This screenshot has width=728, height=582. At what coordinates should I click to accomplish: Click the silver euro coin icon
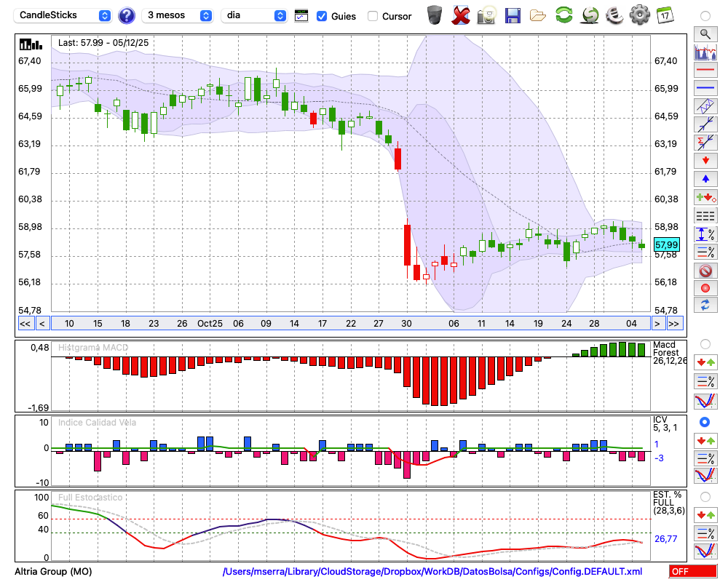[x=614, y=15]
